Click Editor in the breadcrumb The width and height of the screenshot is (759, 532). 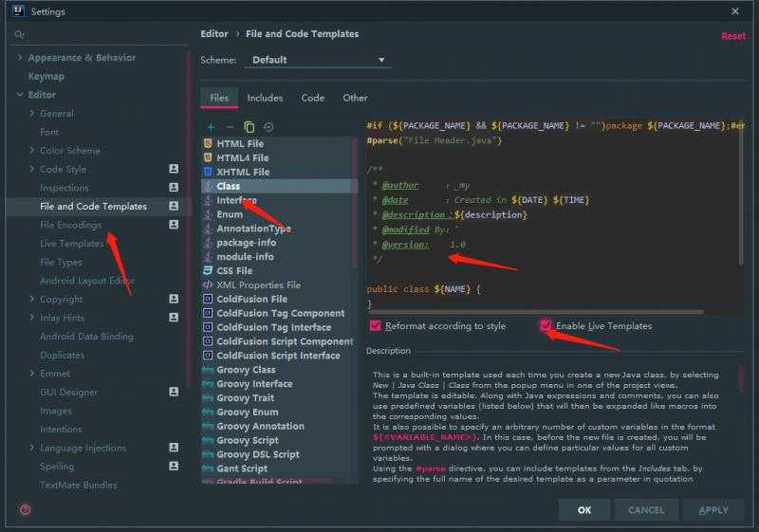tap(214, 34)
